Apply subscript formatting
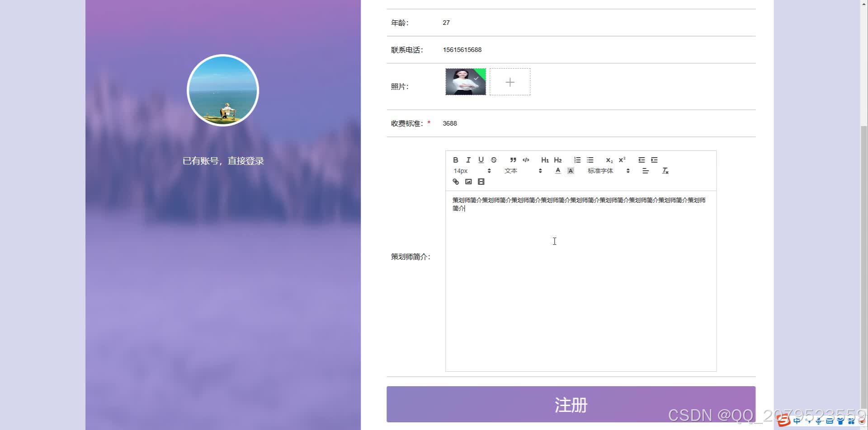Image resolution: width=868 pixels, height=430 pixels. coord(609,160)
